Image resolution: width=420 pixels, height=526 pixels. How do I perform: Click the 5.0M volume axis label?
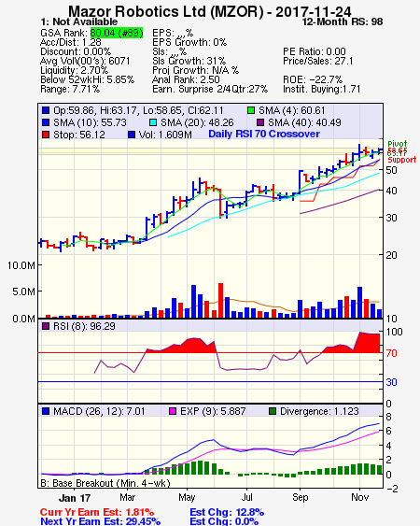[x=23, y=291]
